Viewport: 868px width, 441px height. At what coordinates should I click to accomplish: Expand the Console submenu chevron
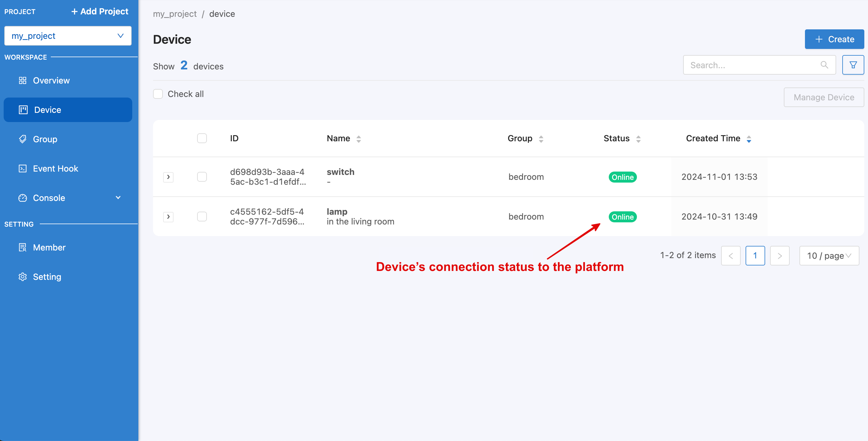click(x=118, y=198)
